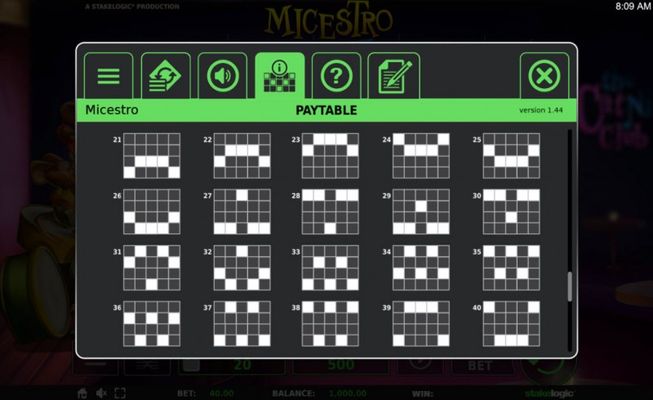Viewport: 653px width, 400px height.
Task: Toggle fullscreen icon in bottom bar
Action: coord(120,393)
